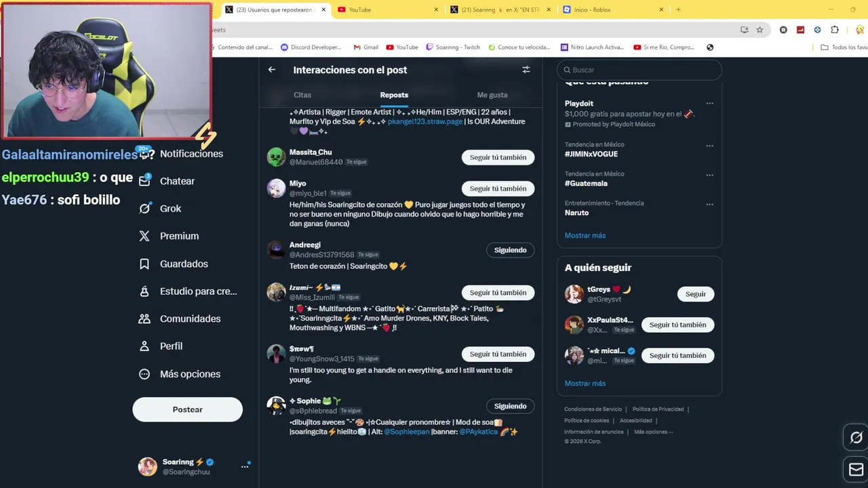Unfollow Sophie via the Siguiendo button

tap(510, 406)
